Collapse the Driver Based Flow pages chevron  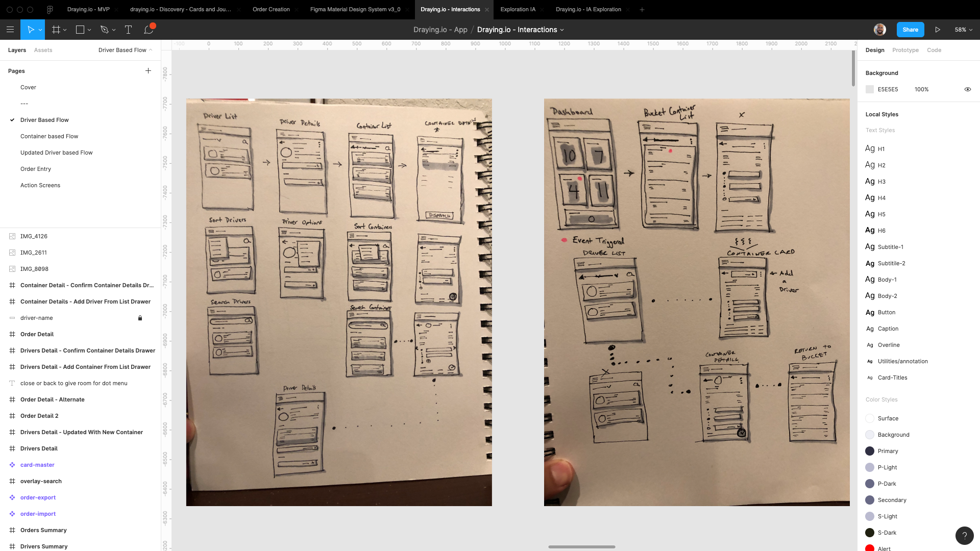151,50
